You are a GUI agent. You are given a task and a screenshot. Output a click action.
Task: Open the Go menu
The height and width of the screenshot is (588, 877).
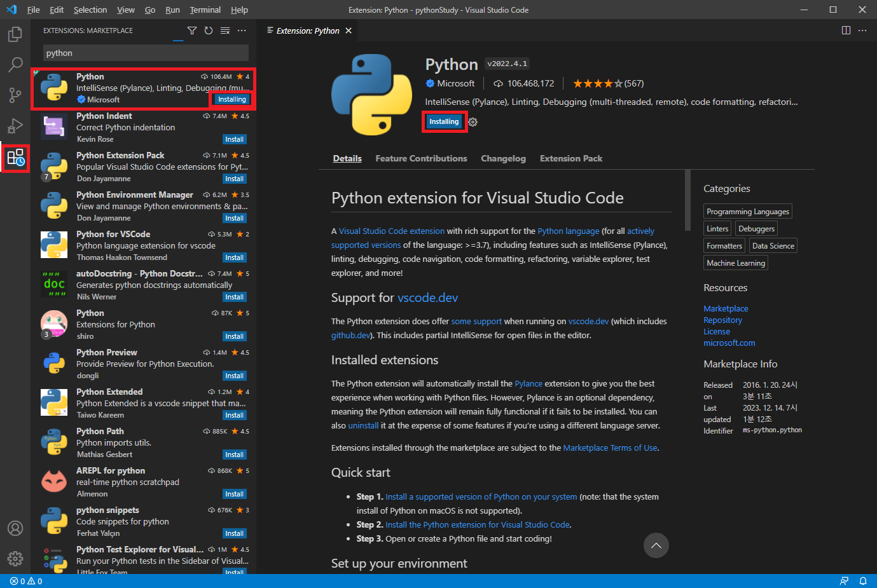coord(150,10)
